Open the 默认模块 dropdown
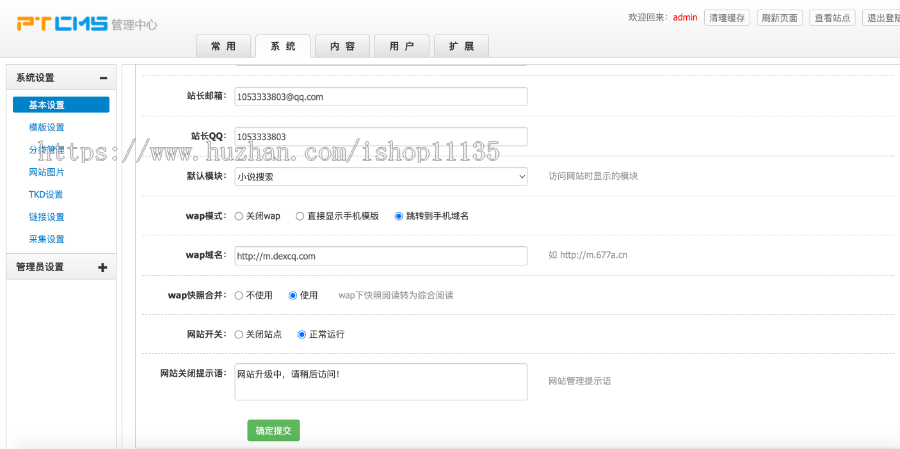The width and height of the screenshot is (900, 449). 381,176
